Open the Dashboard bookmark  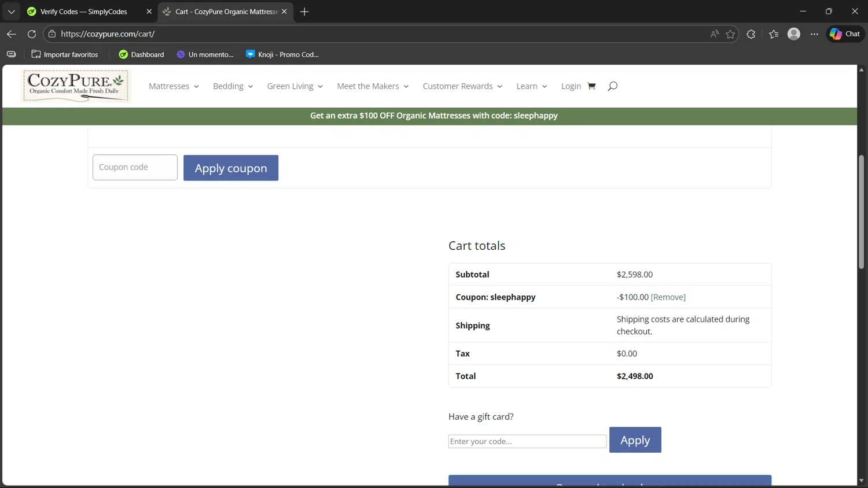tap(141, 54)
